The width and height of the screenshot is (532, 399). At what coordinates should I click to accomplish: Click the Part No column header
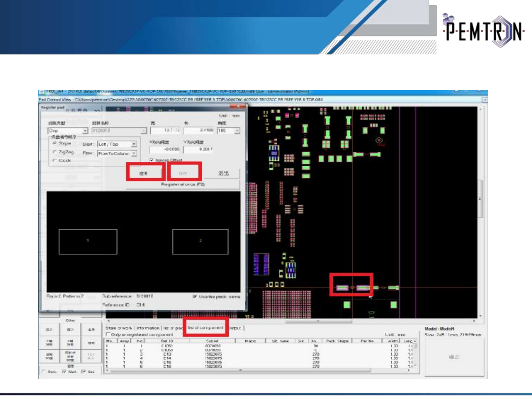point(368,341)
